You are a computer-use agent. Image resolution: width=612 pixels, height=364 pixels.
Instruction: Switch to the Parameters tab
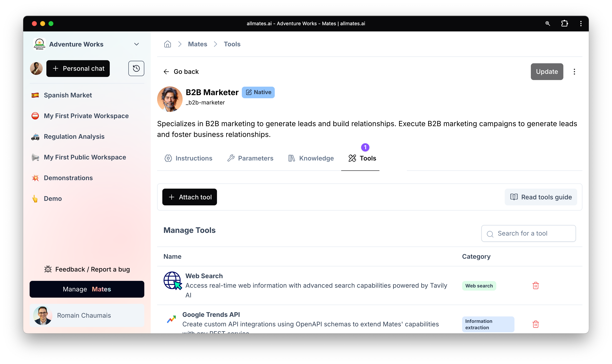[x=250, y=158]
